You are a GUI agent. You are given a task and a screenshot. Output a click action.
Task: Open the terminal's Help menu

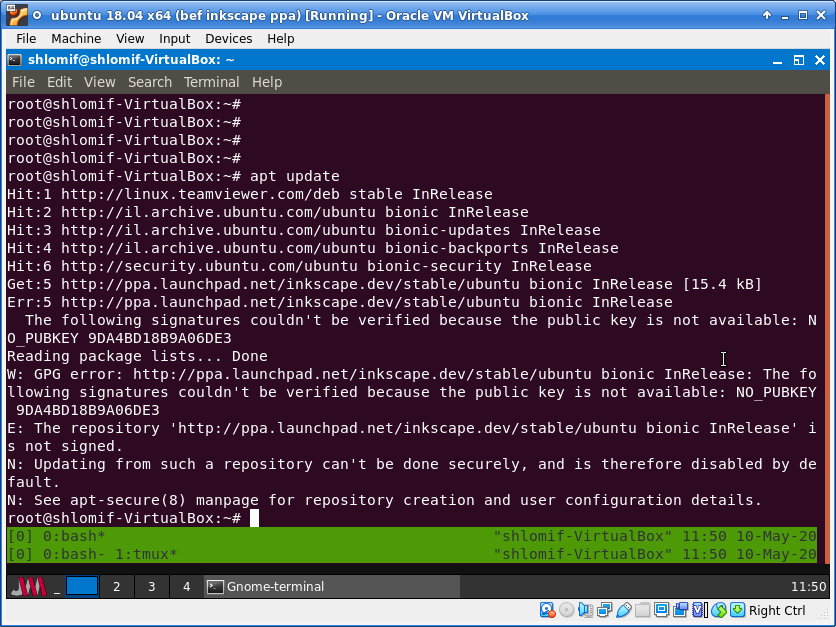coord(267,82)
